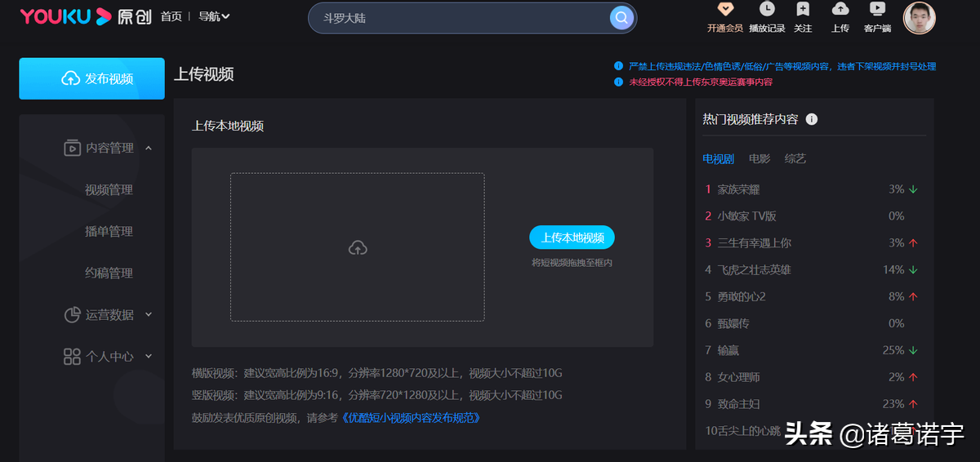Click the user avatar picture
980x462 pixels.
pos(919,17)
